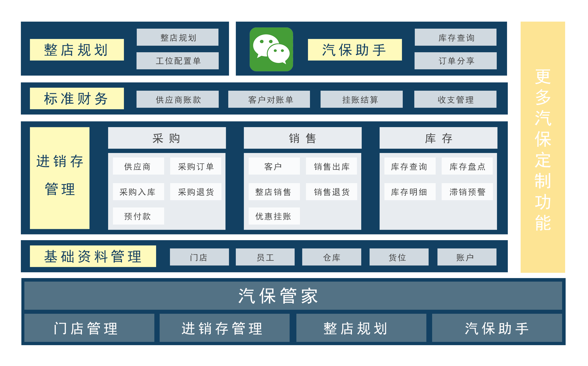This screenshot has width=588, height=366.
Task: Open 收支管理 item
Action: [x=455, y=99]
